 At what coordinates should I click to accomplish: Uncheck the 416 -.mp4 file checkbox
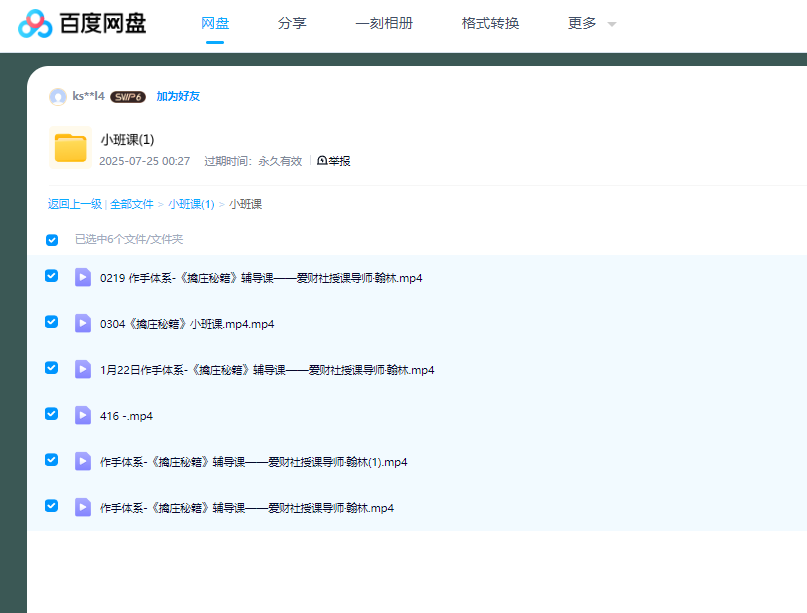coord(52,414)
